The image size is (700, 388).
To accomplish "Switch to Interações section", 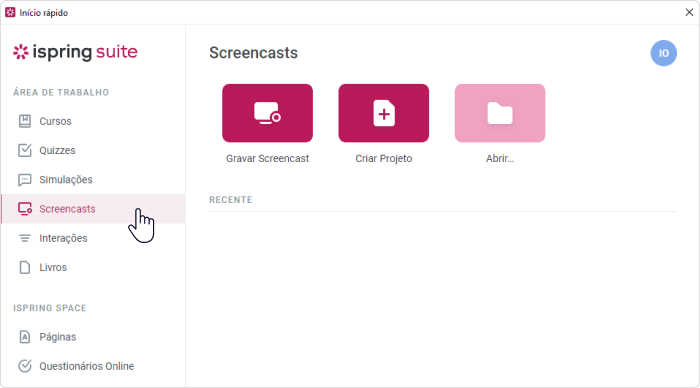I will pyautogui.click(x=93, y=238).
